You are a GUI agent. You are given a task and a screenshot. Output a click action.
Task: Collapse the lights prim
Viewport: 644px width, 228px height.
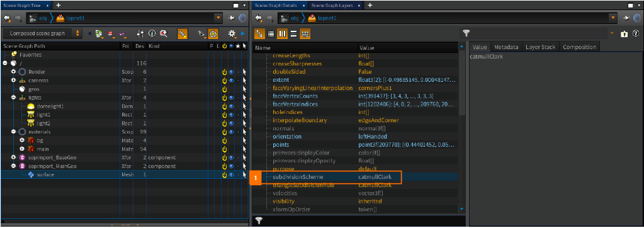tap(13, 98)
